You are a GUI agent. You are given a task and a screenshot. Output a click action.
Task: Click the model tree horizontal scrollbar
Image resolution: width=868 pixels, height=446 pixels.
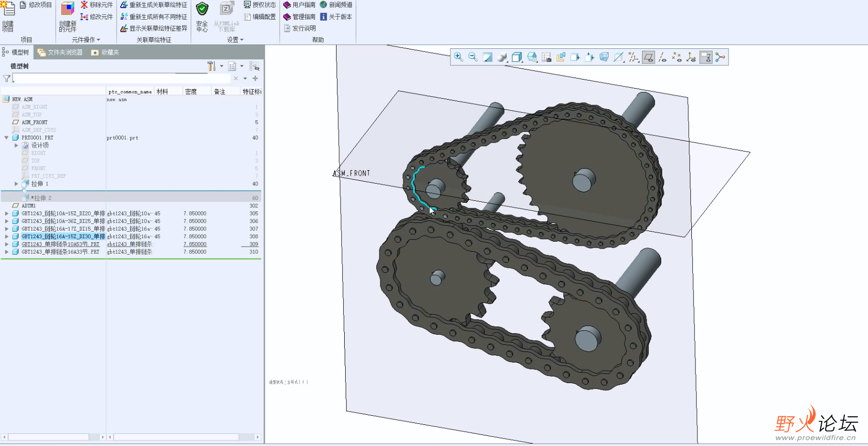(x=48, y=437)
